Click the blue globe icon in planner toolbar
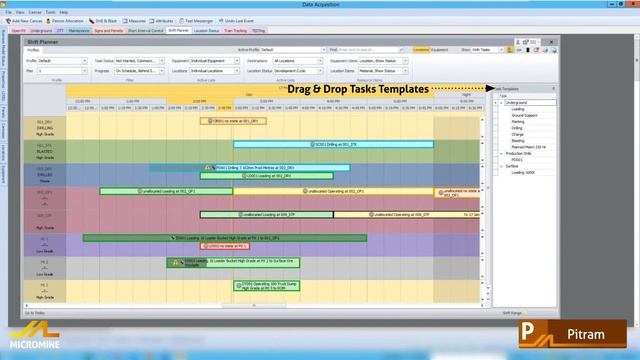 coord(554,50)
